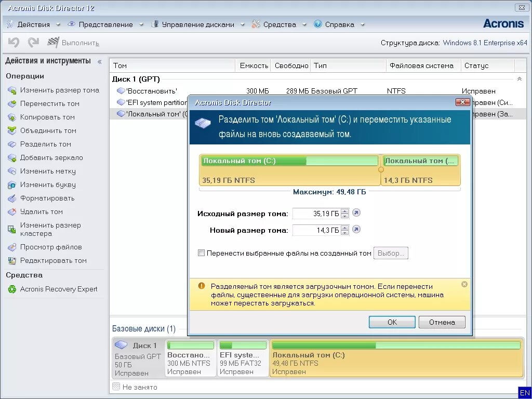
Task: Click the Format volume icon
Action: click(x=12, y=198)
